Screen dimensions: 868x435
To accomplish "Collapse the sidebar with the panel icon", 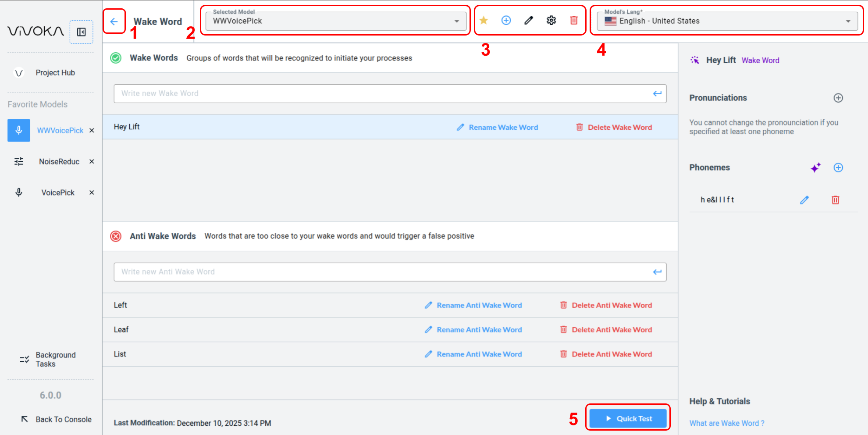I will 82,32.
